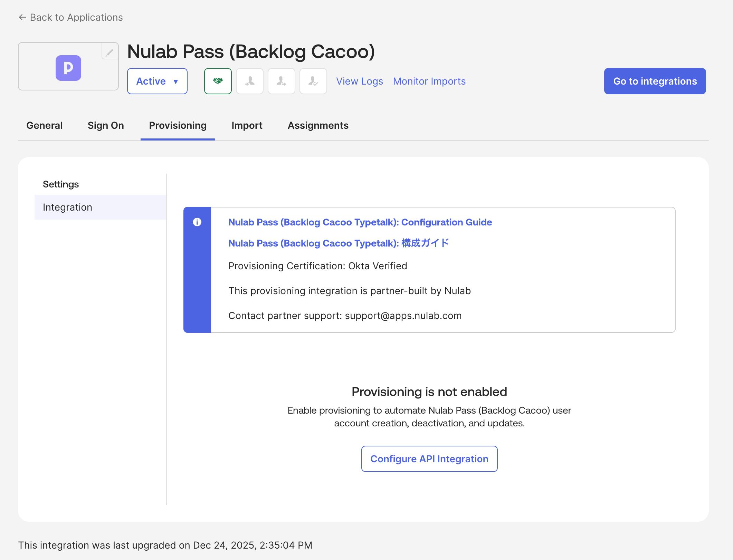733x560 pixels.
Task: Click Configure API Integration button
Action: (429, 459)
